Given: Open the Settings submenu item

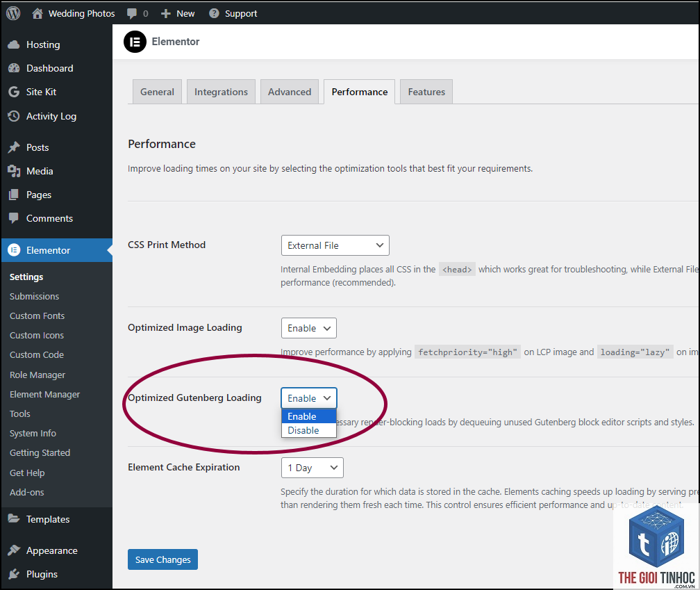Looking at the screenshot, I should (x=26, y=277).
